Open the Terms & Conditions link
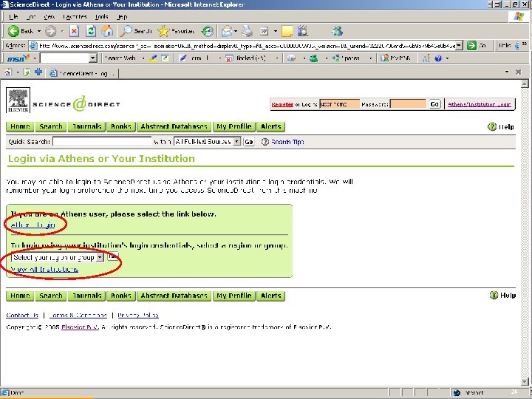The image size is (532, 399). tap(78, 316)
